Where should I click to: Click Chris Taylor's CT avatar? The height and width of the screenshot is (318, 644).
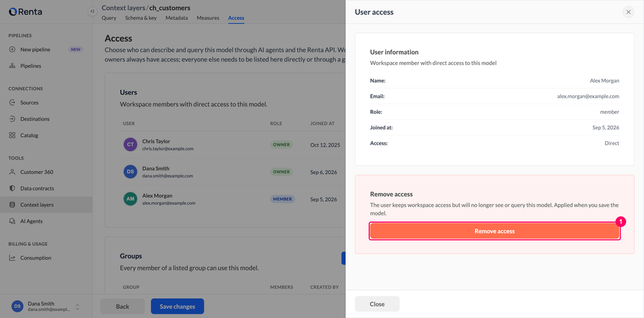(130, 145)
